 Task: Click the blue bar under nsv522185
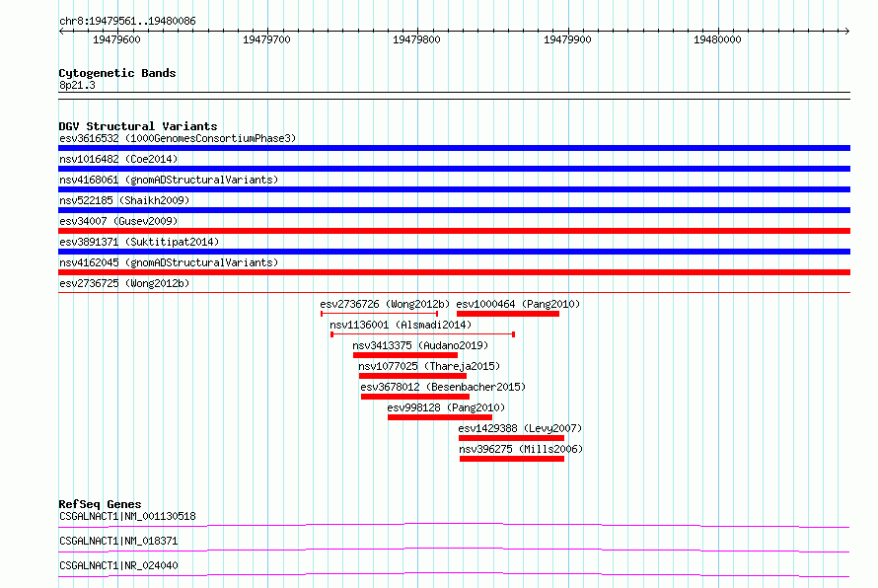454,210
